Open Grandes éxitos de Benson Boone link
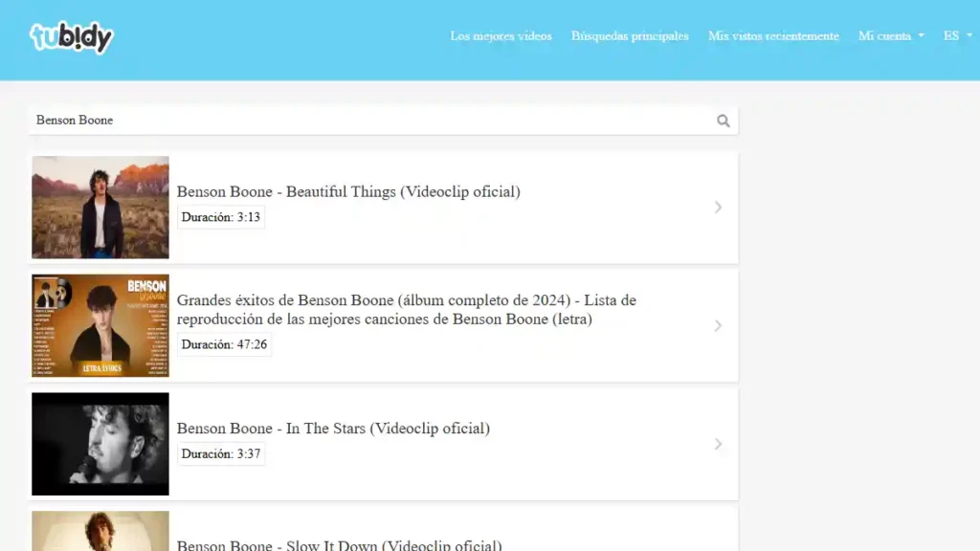 click(x=406, y=309)
